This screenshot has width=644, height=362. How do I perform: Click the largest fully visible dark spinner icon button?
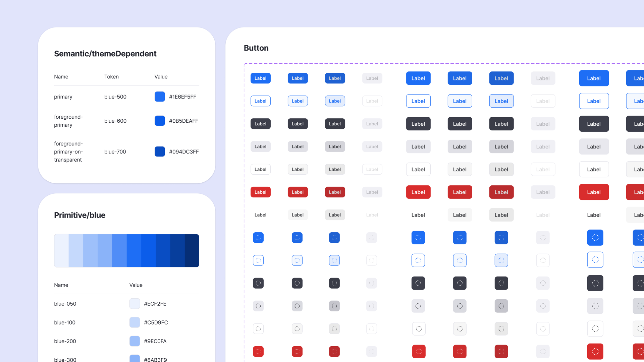click(595, 283)
